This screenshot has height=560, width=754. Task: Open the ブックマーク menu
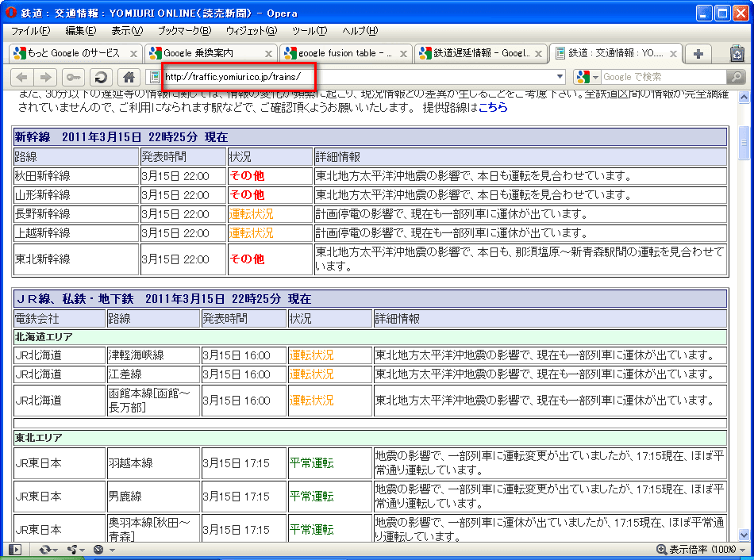pos(185,31)
